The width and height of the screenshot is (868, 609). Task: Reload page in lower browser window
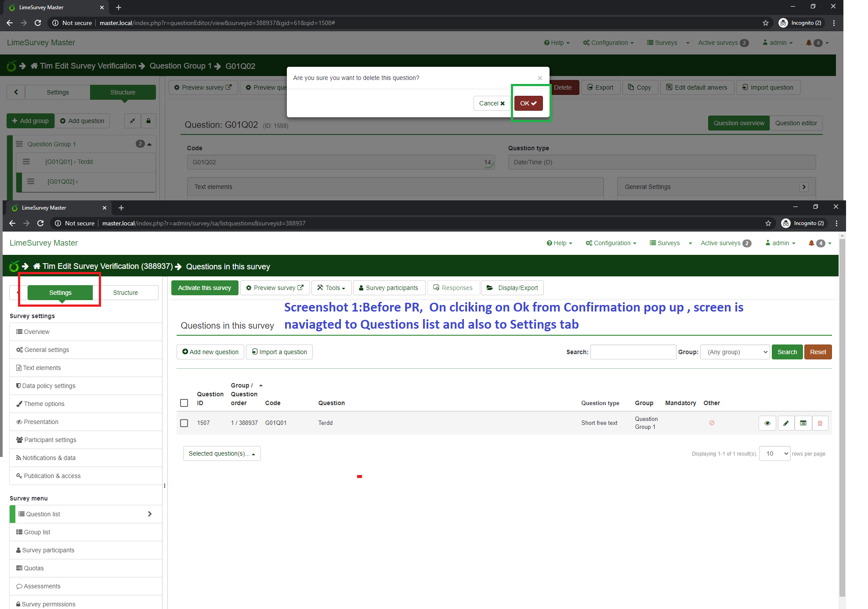[40, 223]
